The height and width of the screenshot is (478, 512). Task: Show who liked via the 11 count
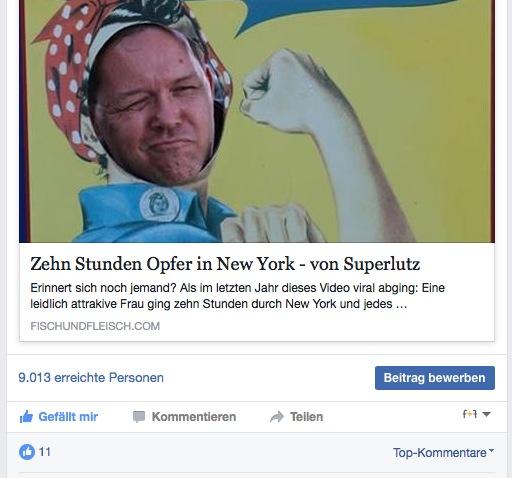(x=45, y=452)
